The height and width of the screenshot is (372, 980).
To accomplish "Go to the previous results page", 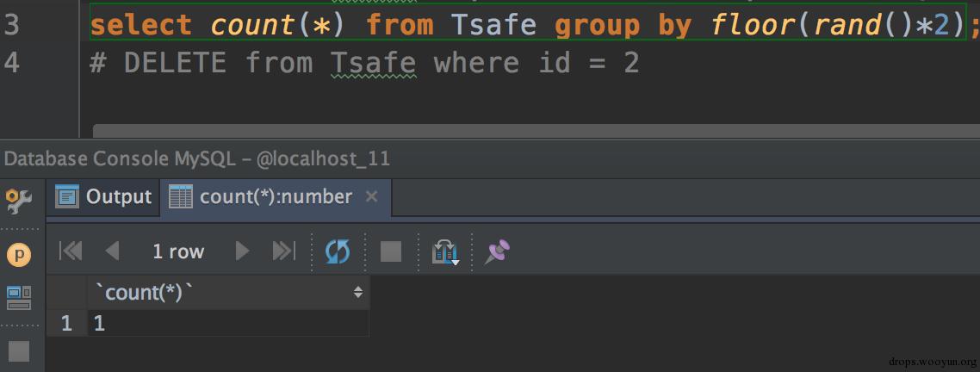I will [x=113, y=251].
